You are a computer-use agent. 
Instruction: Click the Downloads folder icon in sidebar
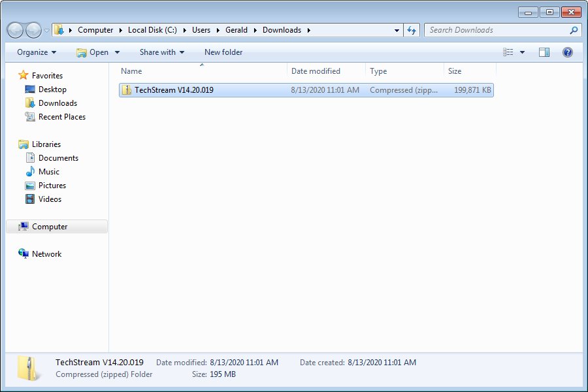point(30,103)
